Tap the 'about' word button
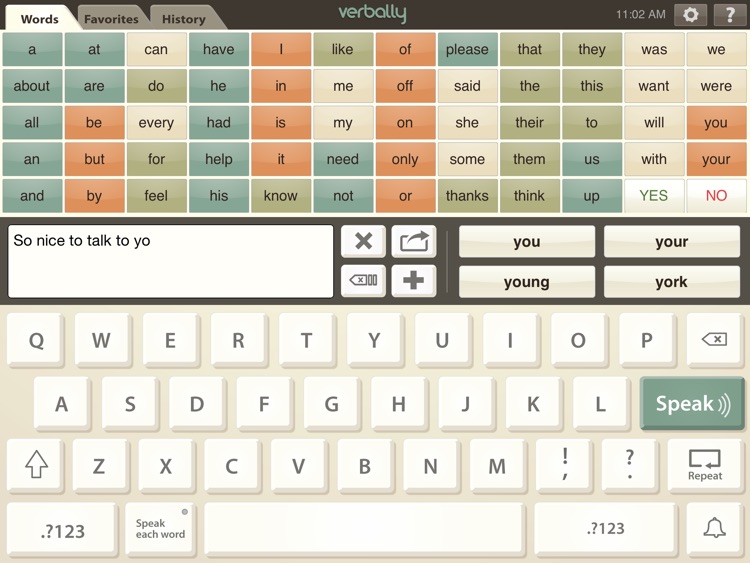This screenshot has width=750, height=563. pyautogui.click(x=32, y=86)
